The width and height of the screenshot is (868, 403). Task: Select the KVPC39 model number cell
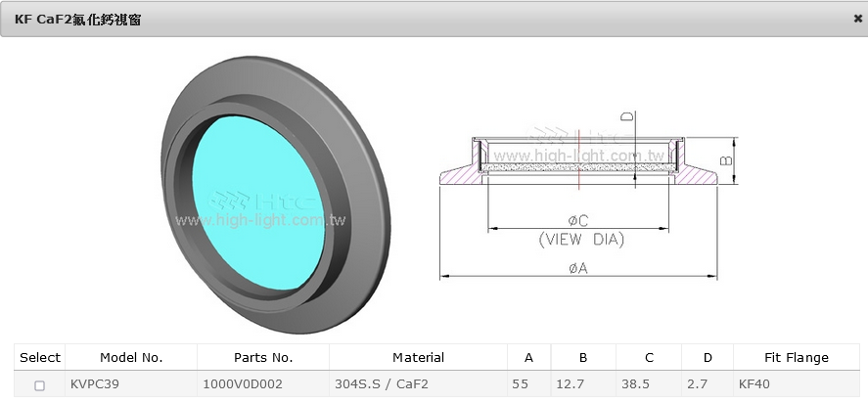tap(94, 385)
